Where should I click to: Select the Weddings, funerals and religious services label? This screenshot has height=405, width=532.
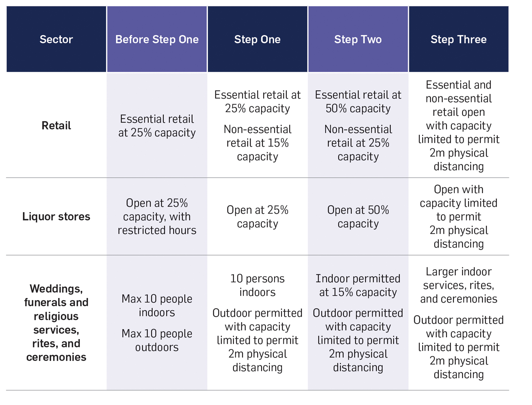(x=56, y=322)
